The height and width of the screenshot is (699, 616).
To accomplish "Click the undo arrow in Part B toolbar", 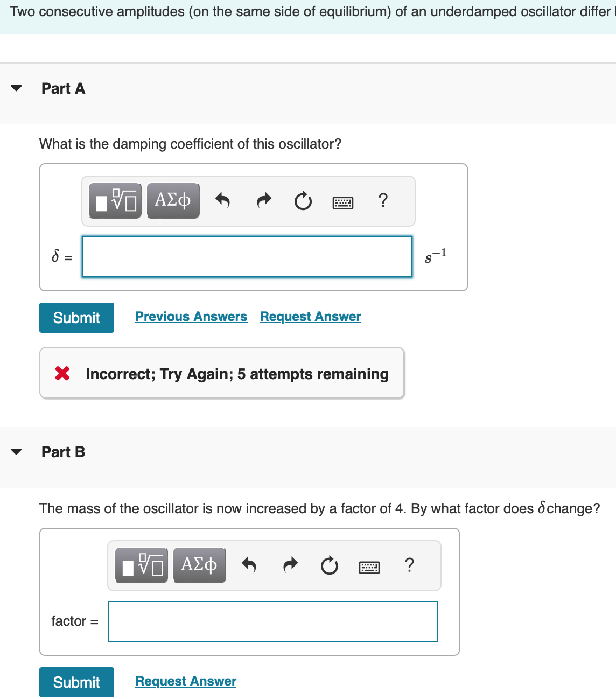I will (249, 565).
